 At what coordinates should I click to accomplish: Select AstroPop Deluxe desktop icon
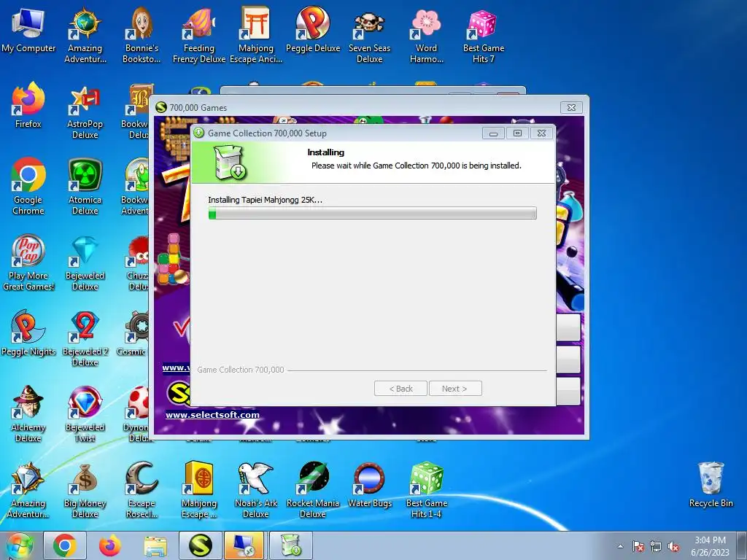85,112
